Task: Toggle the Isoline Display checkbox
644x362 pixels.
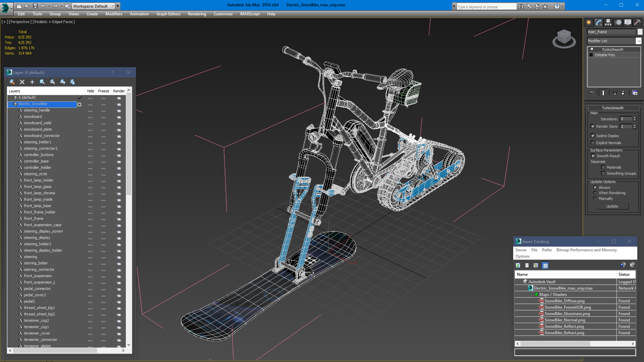Action: (593, 135)
